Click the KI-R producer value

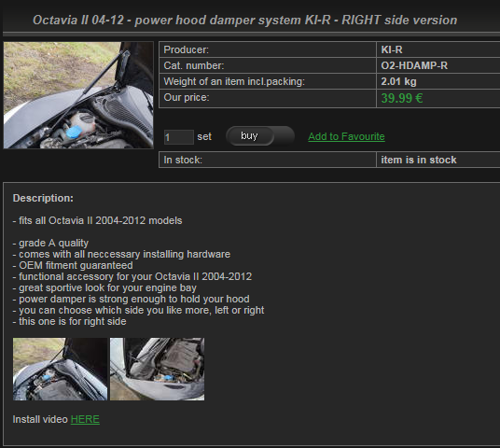click(392, 49)
